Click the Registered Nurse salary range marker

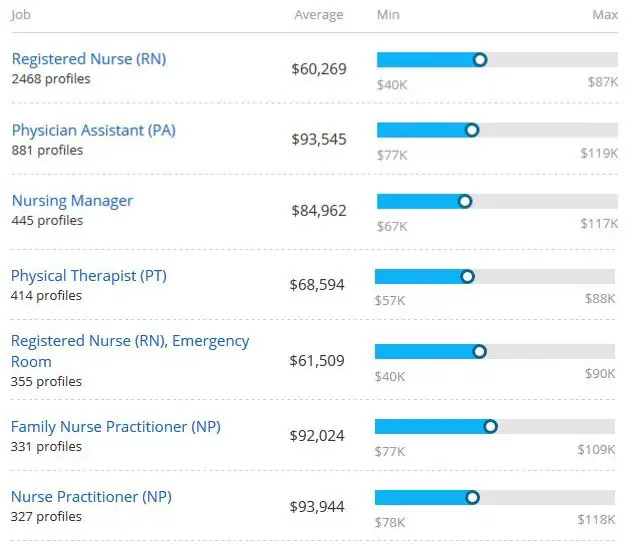pos(480,60)
